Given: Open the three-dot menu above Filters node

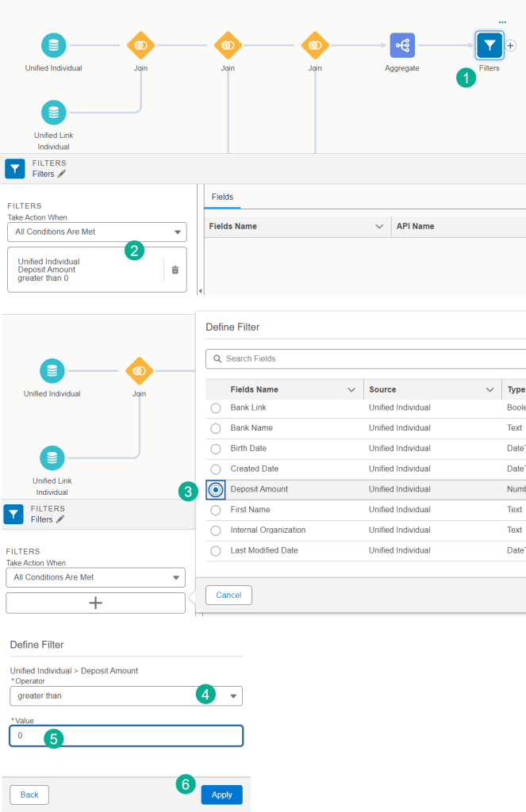Looking at the screenshot, I should click(x=501, y=22).
